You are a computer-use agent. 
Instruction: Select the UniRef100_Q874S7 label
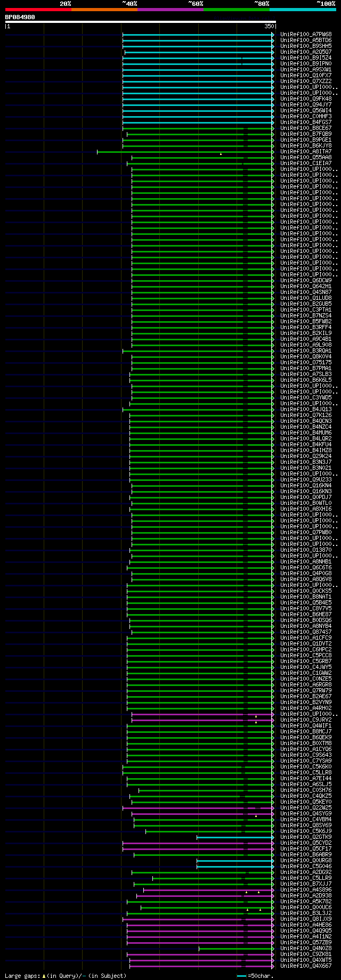click(x=306, y=632)
